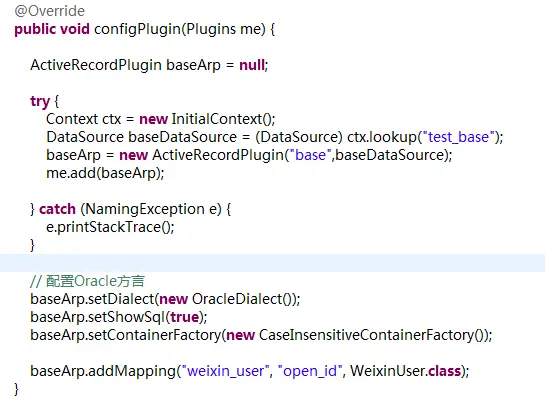Click the "test_base" string literal
545x404 pixels.
458,137
